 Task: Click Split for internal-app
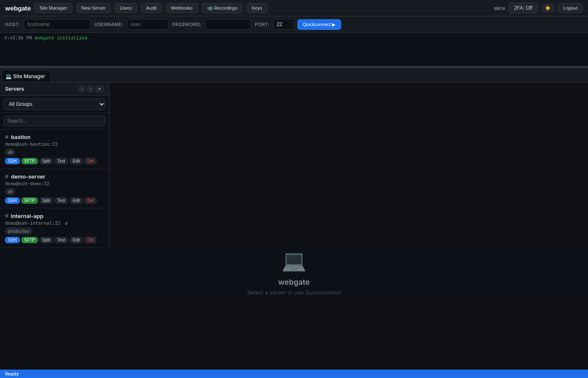[x=46, y=240]
